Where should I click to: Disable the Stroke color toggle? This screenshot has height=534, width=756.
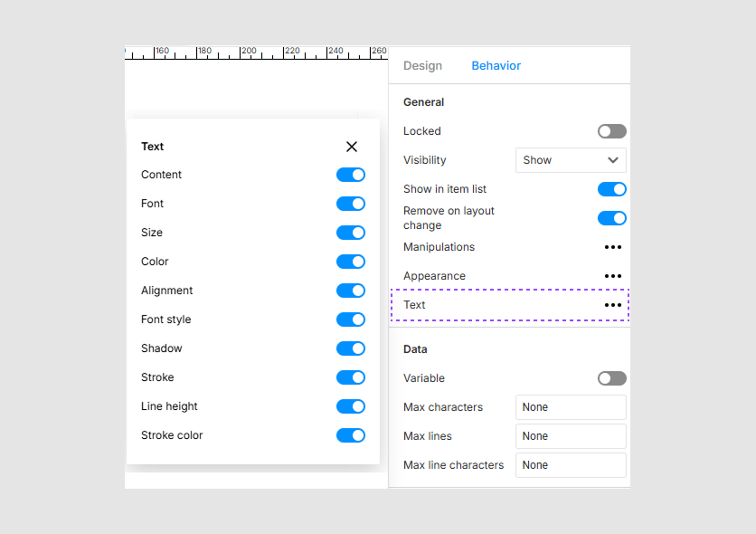tap(351, 435)
